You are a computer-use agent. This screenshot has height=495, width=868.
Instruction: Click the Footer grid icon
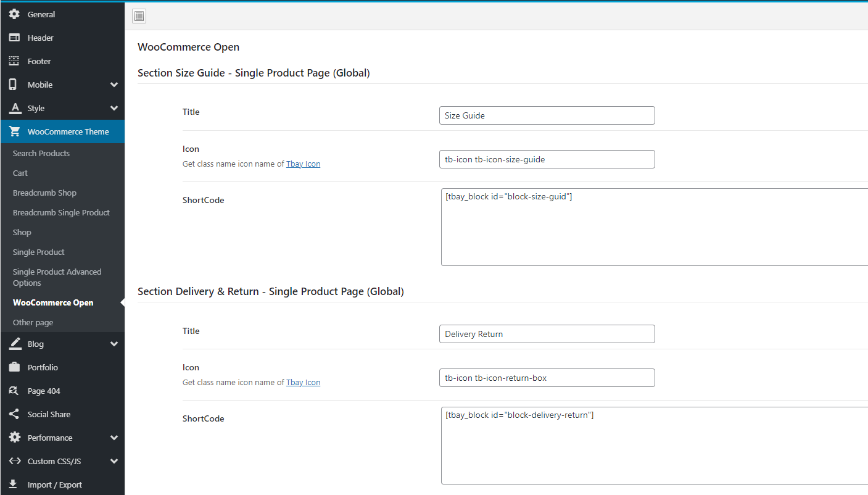[14, 61]
